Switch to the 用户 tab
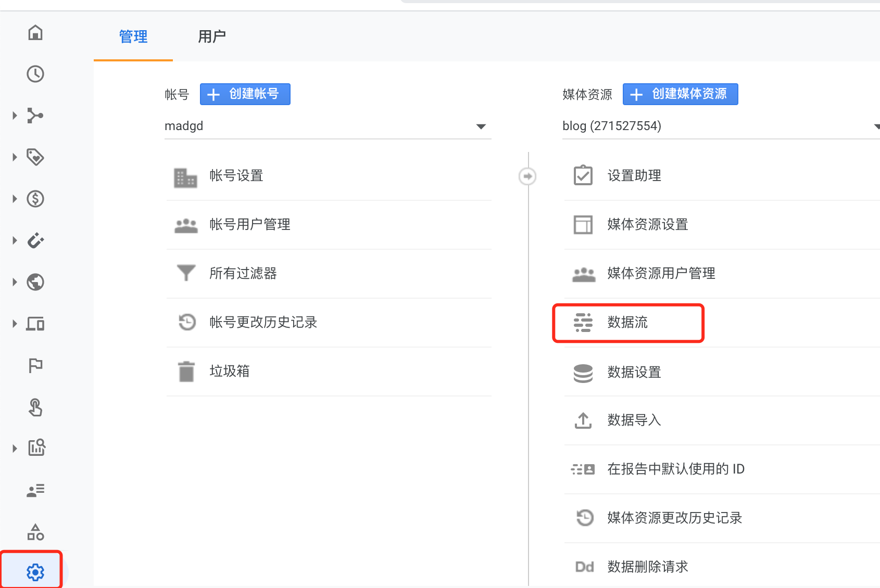 [211, 37]
